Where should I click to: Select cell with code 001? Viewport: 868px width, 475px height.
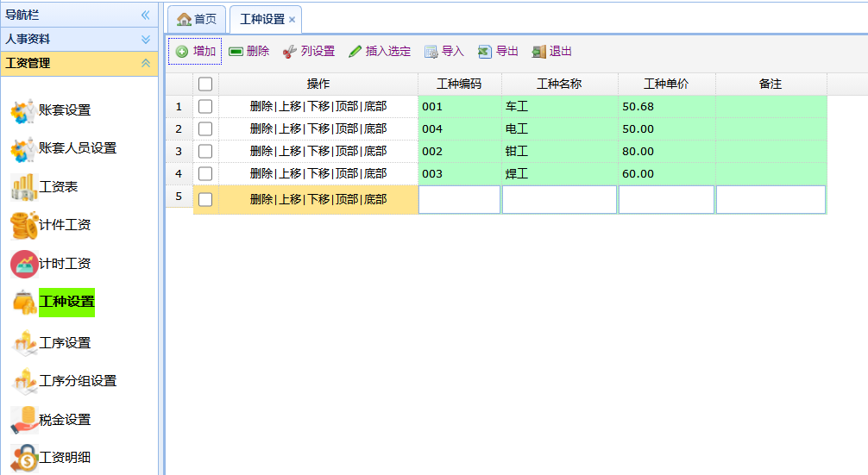click(460, 107)
